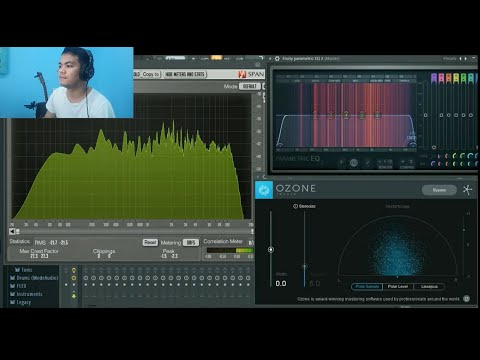Viewport: 480px width, 360px height.
Task: Toggle the Stereoize power button
Action: point(295,206)
